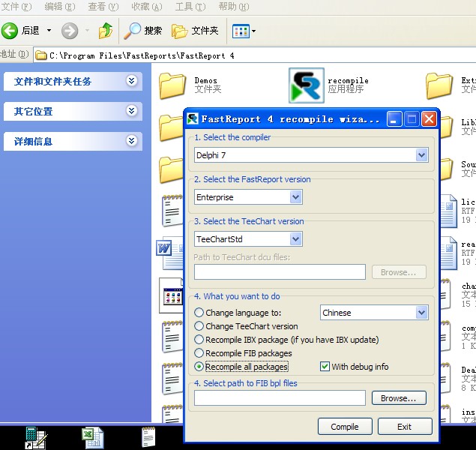Open the 帮助 (H) menu
This screenshot has height=450, width=476.
tap(234, 7)
